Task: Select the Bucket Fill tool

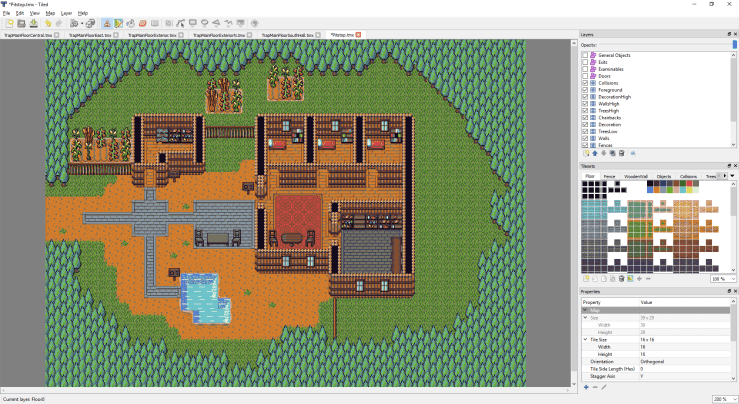Action: click(131, 22)
